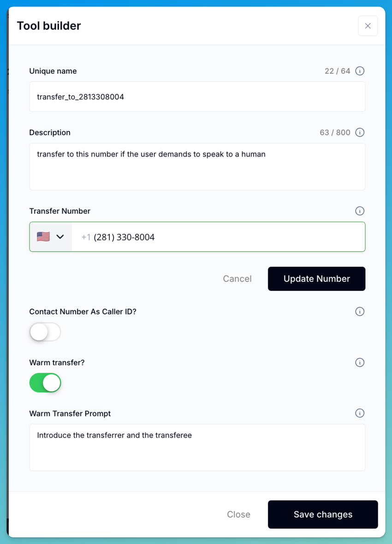Click the Description info icon

tap(360, 132)
